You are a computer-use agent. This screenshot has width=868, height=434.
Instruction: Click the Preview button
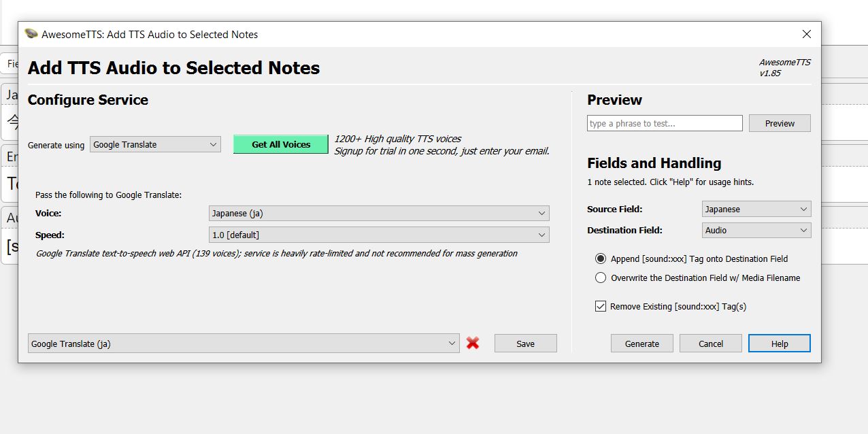[x=780, y=123]
